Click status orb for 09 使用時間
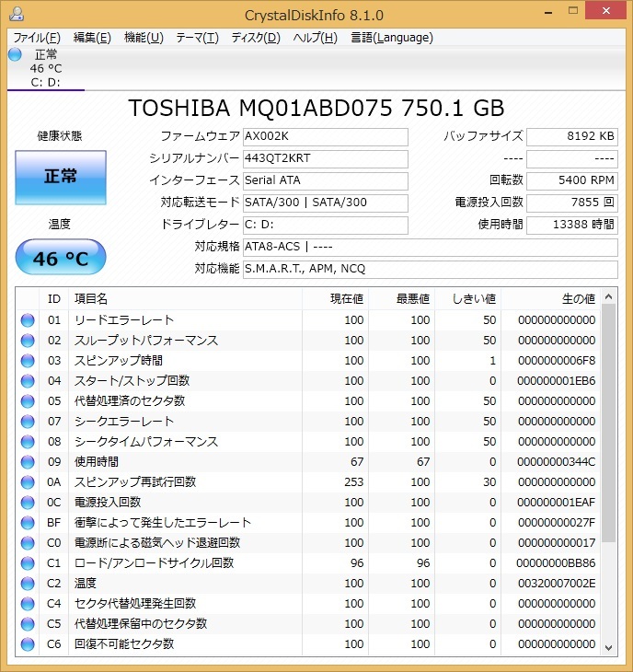This screenshot has height=672, width=633. coord(28,461)
